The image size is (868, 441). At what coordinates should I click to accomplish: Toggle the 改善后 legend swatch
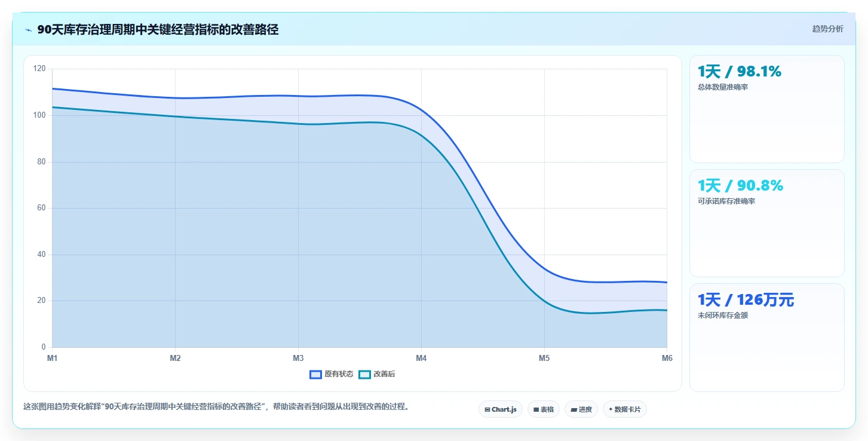(x=364, y=375)
